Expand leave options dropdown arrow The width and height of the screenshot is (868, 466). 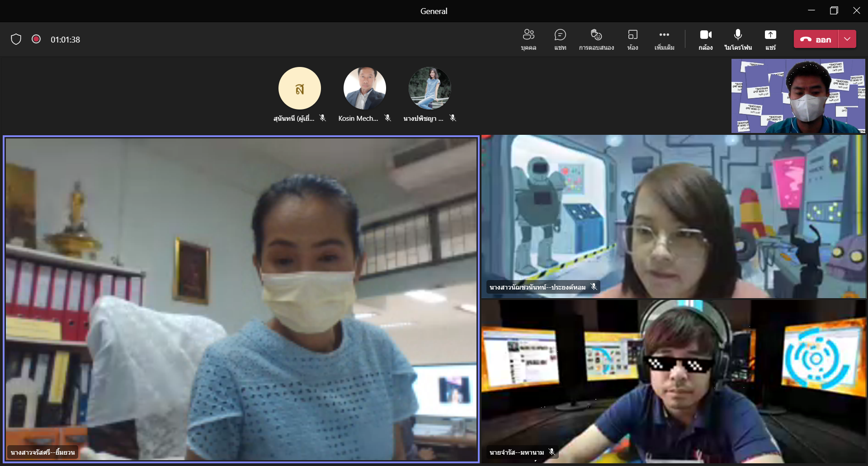point(847,39)
